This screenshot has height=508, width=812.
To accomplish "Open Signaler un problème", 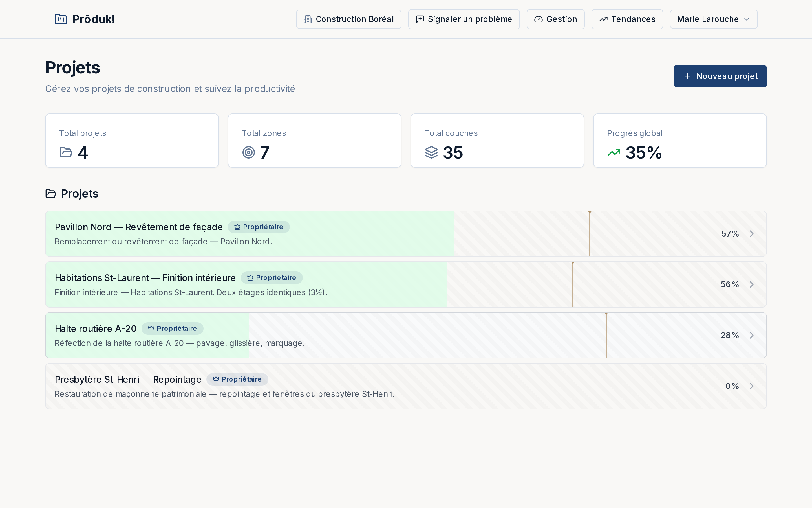I will [464, 19].
